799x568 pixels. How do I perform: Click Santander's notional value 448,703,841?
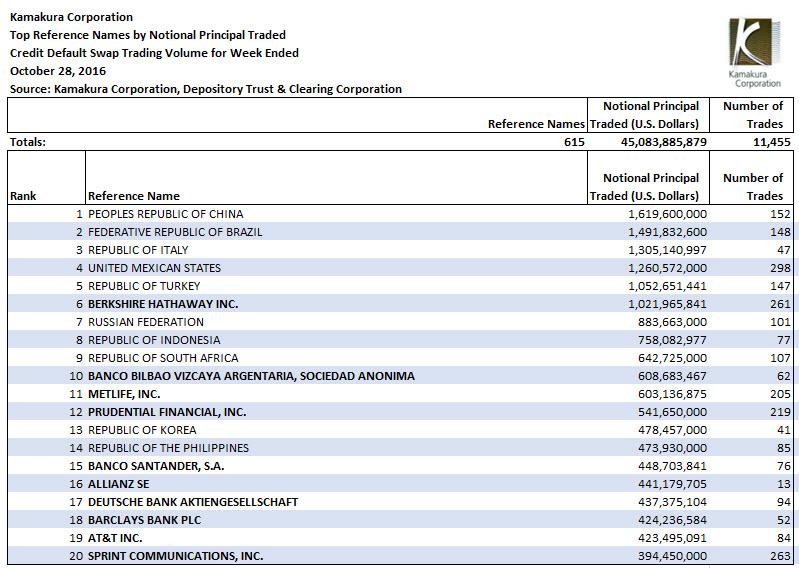coord(673,466)
